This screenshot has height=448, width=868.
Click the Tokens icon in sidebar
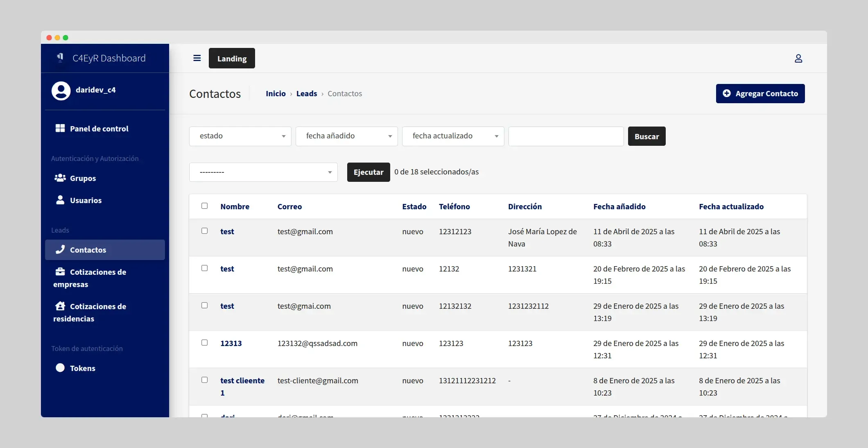[x=60, y=368]
